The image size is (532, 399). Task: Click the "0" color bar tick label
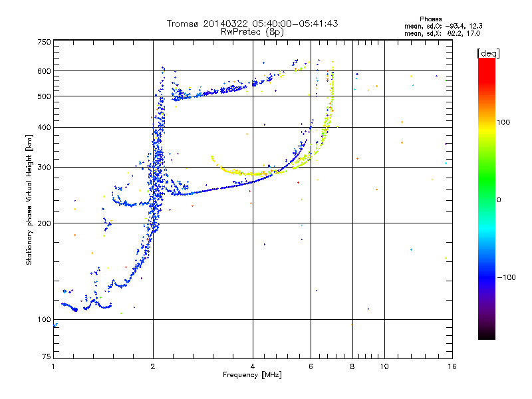point(499,199)
